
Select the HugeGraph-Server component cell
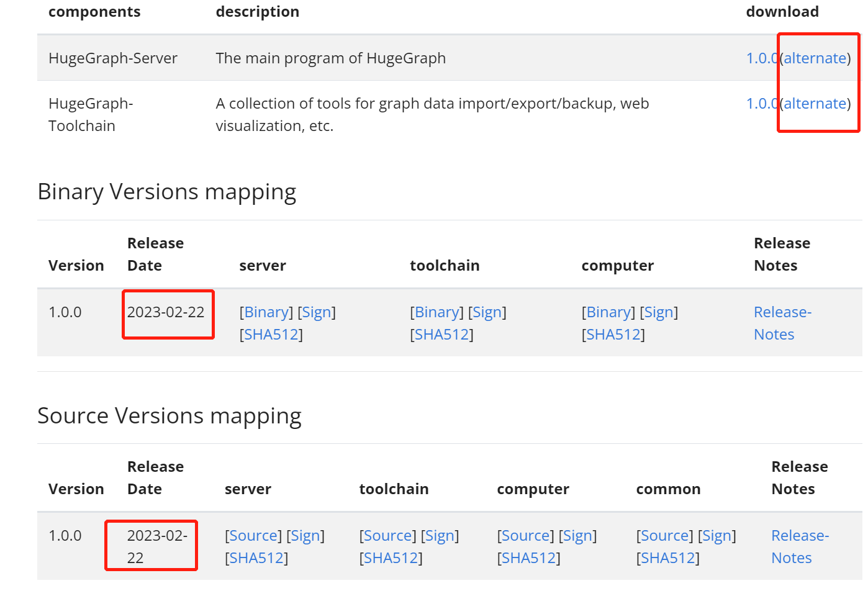[113, 58]
